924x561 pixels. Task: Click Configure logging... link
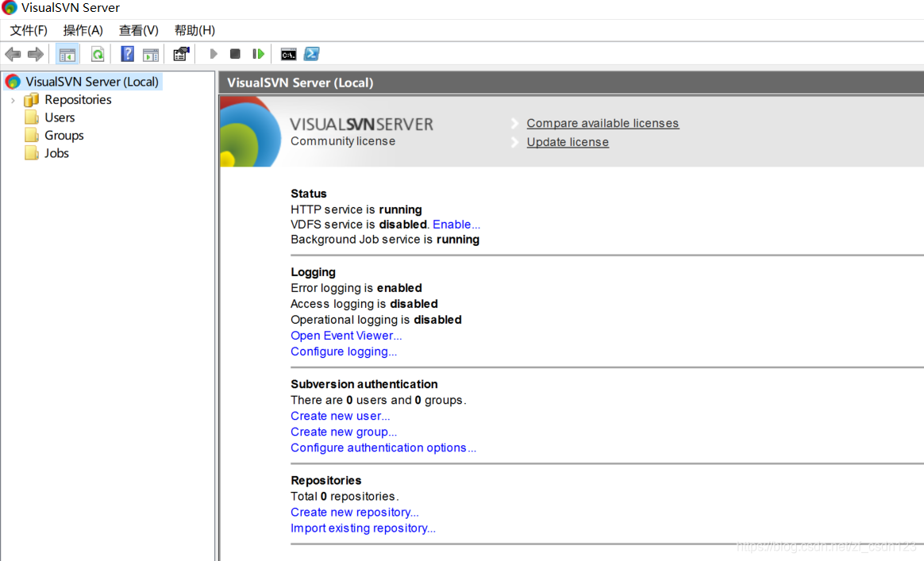344,352
